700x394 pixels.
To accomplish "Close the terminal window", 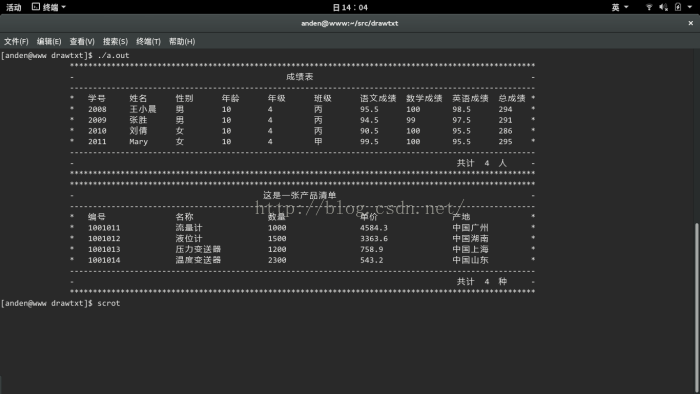I will tap(691, 23).
